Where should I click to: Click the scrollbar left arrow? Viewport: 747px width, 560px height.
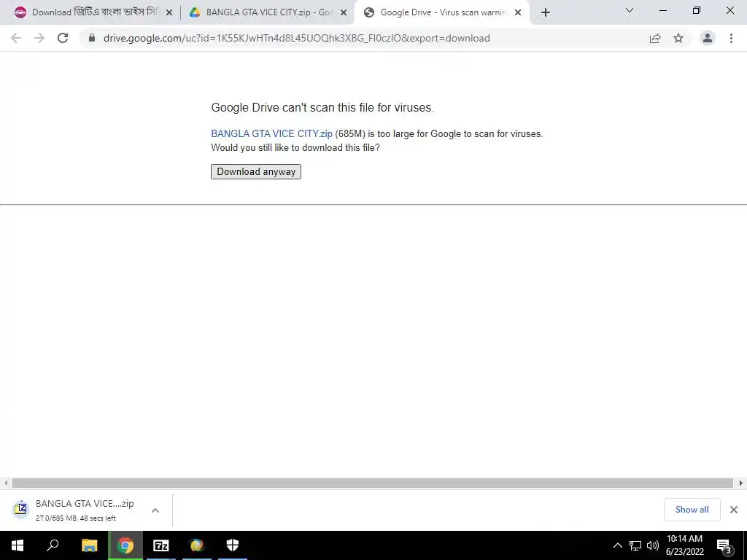click(x=6, y=483)
